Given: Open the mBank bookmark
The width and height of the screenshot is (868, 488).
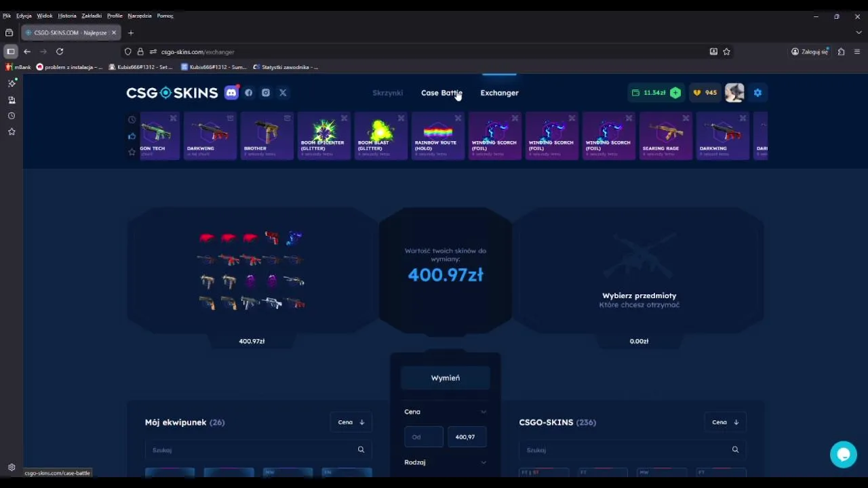Looking at the screenshot, I should (x=18, y=67).
